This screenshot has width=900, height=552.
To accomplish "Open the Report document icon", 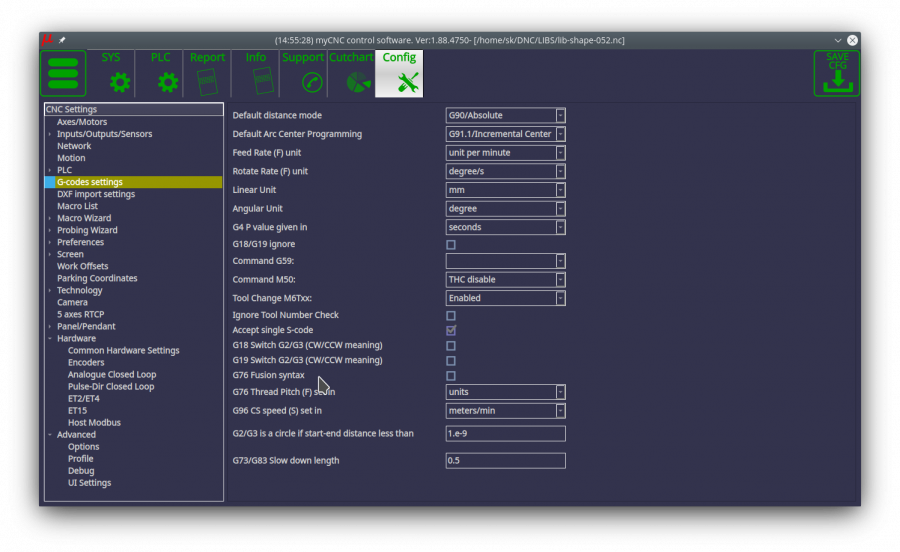I will tap(208, 82).
